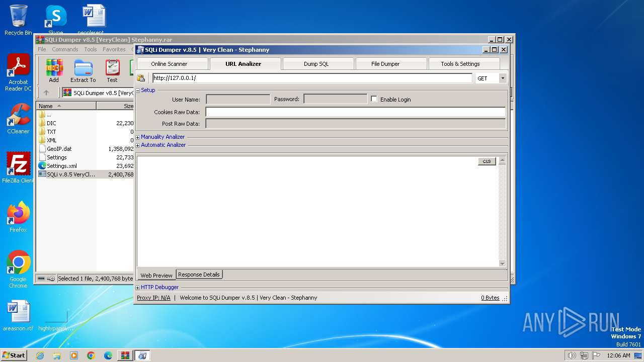Open Acrobat Reader DC desktop icon
Image resolution: width=644 pixels, height=362 pixels.
(x=18, y=73)
